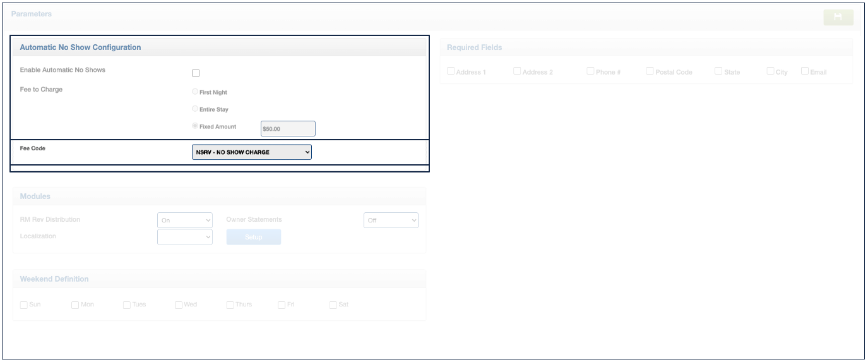Enable Automatic No Shows checkbox

[x=196, y=73]
